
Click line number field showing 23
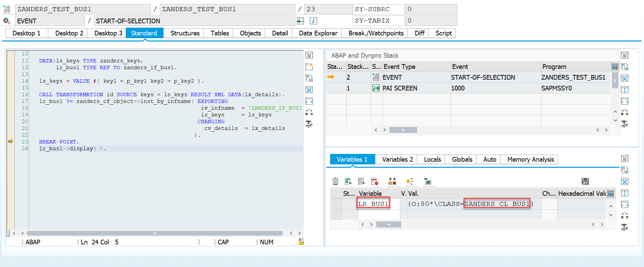coord(328,9)
